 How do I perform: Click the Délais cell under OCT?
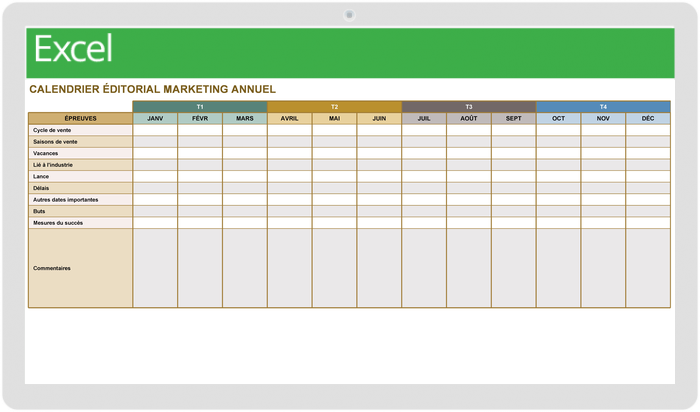[x=558, y=188]
